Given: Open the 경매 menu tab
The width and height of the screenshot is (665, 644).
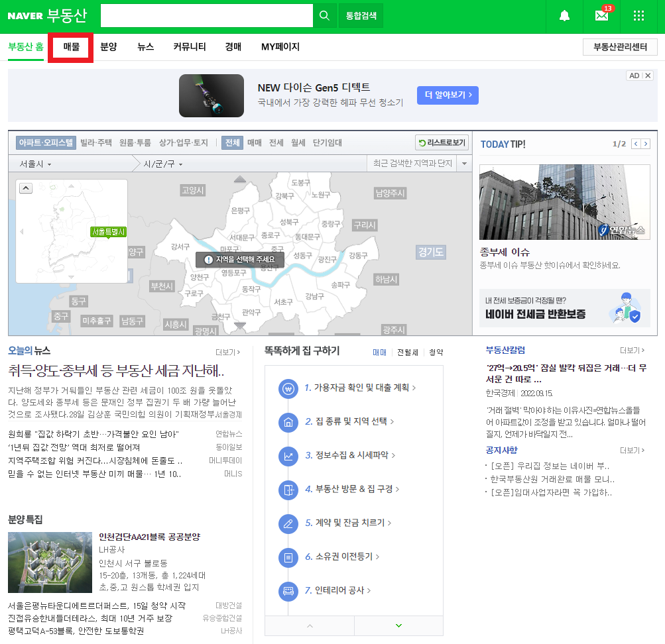Looking at the screenshot, I should pos(233,47).
